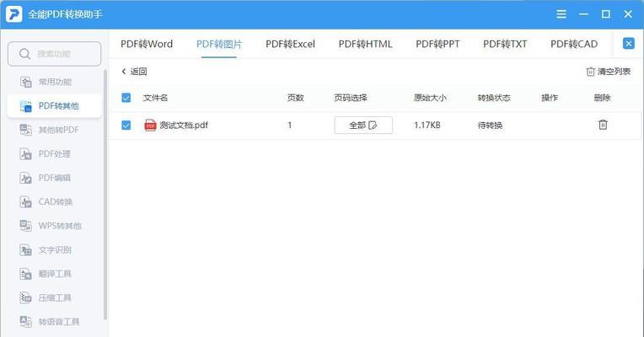Viewport: 644px width, 337px height.
Task: Open 文字识别 in the sidebar
Action: click(54, 250)
